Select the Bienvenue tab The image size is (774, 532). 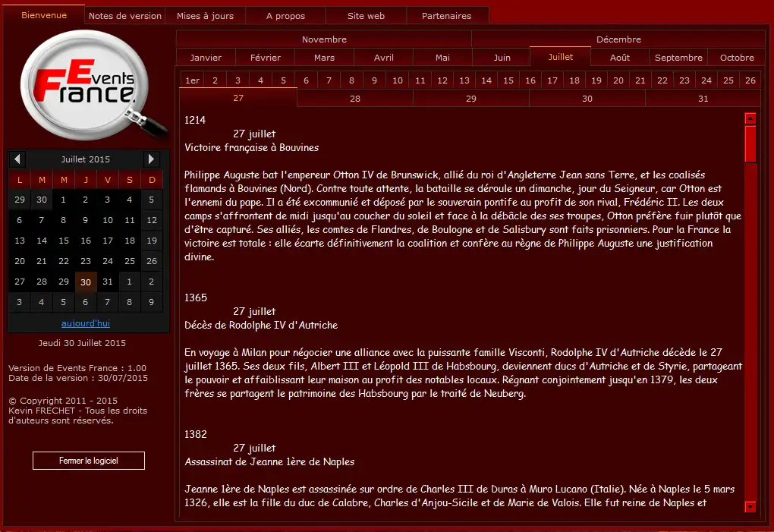click(44, 15)
